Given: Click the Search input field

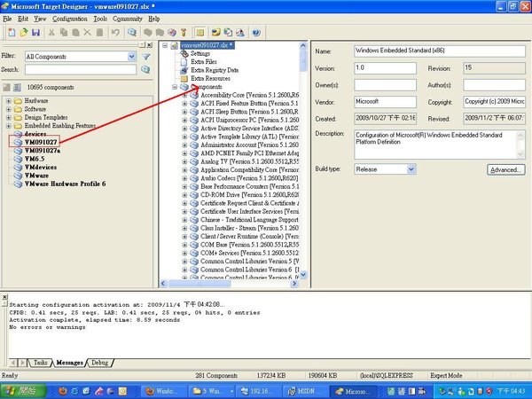Looking at the screenshot, I should pos(81,69).
